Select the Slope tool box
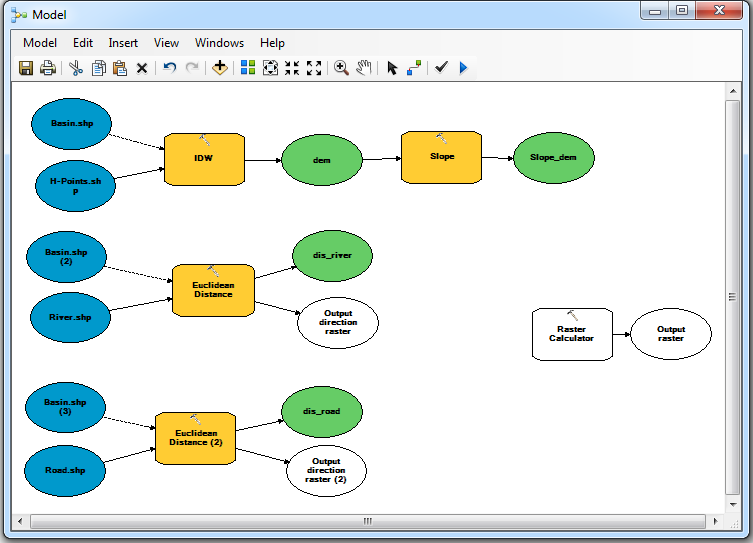The height and width of the screenshot is (543, 753). 441,157
